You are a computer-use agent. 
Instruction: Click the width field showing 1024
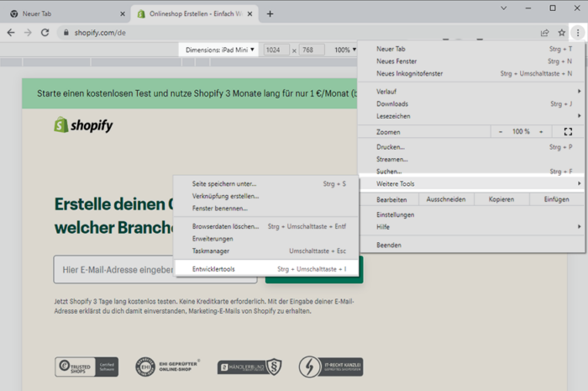276,50
